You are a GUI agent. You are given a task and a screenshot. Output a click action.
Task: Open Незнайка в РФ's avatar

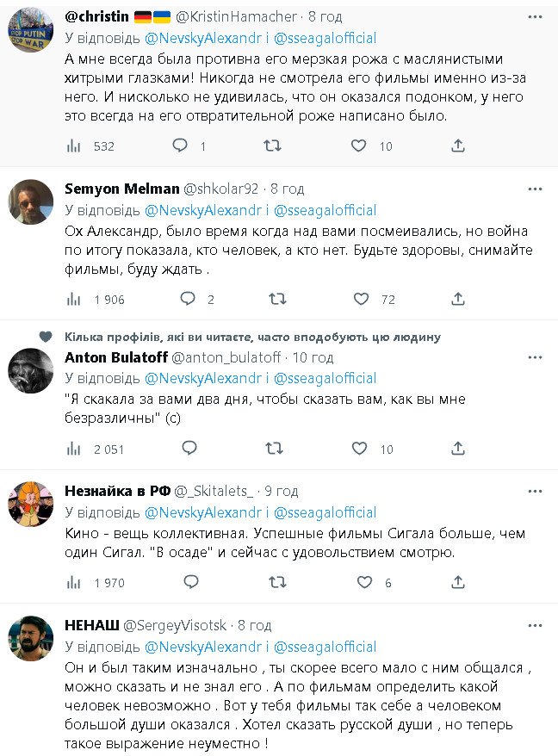click(31, 505)
